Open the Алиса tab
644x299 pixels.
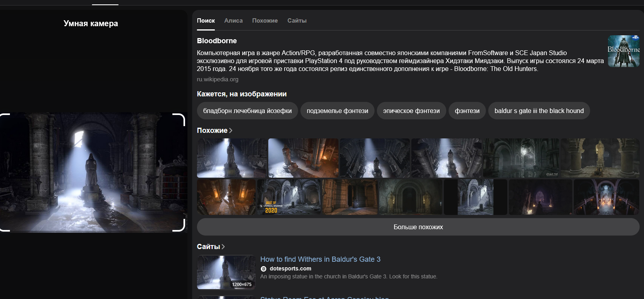tap(233, 21)
